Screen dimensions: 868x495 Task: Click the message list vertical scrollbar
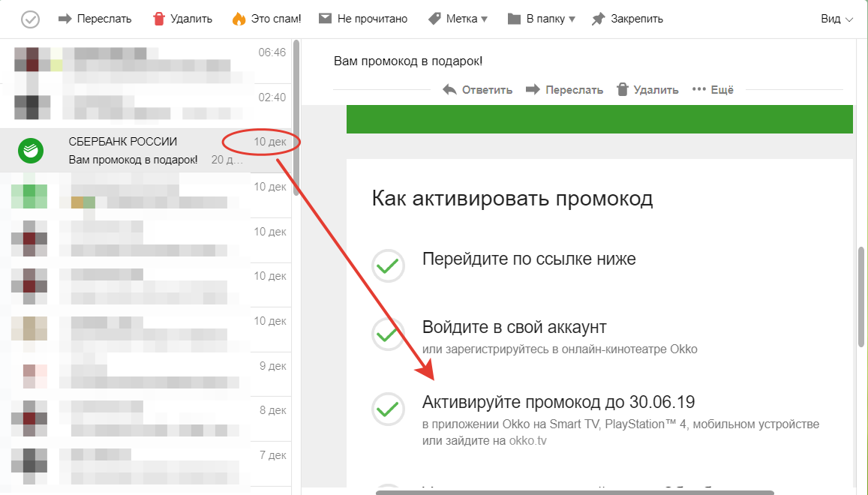coord(296,112)
